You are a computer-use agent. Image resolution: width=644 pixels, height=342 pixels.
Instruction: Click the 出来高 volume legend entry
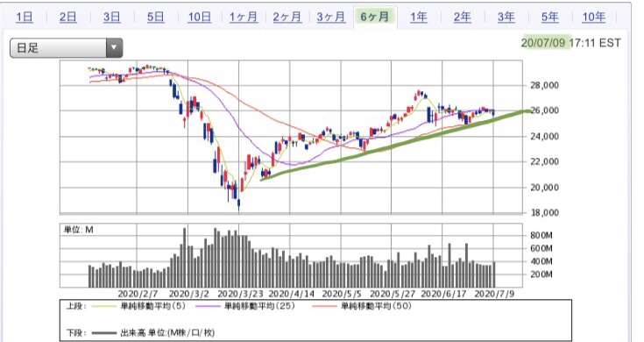coord(152,332)
